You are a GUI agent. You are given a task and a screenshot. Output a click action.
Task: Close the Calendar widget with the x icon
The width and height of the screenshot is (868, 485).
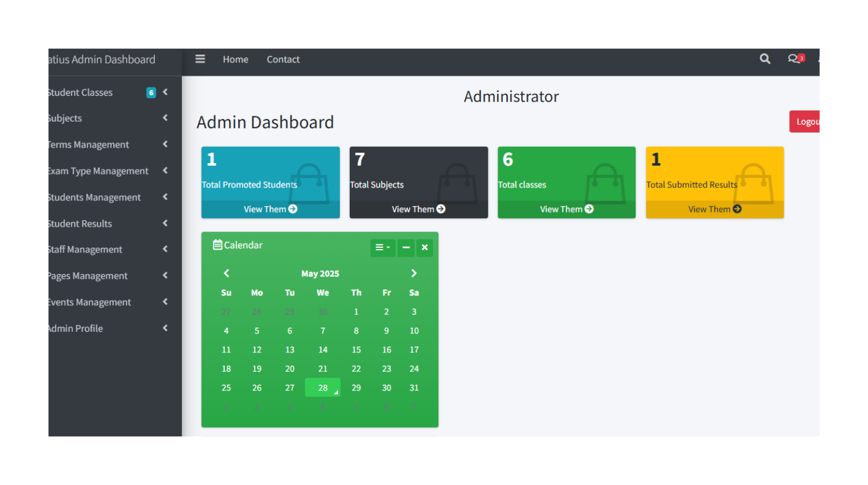424,247
